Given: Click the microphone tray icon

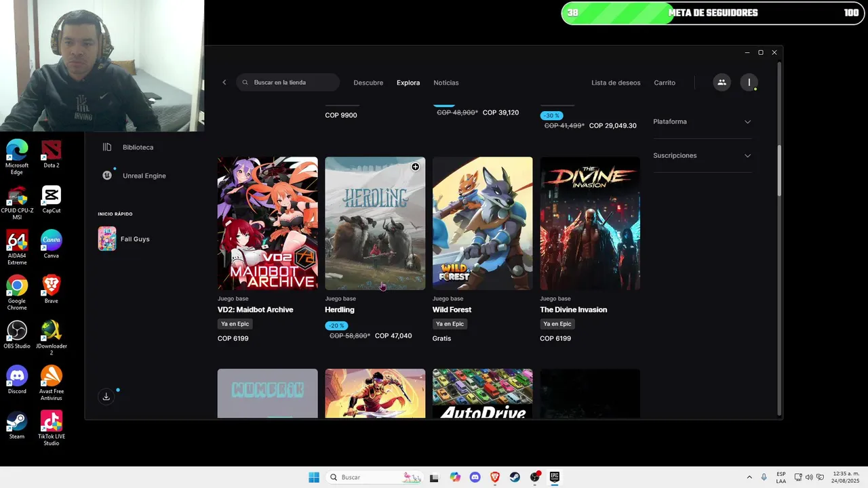Looking at the screenshot, I should (x=764, y=477).
